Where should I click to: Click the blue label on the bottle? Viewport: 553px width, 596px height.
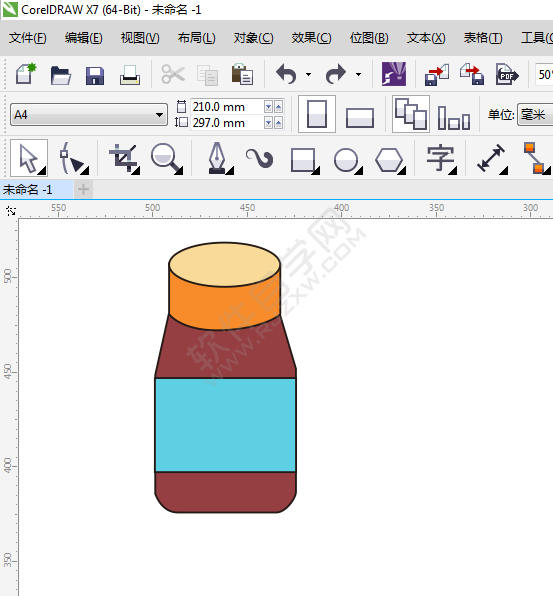tap(225, 425)
